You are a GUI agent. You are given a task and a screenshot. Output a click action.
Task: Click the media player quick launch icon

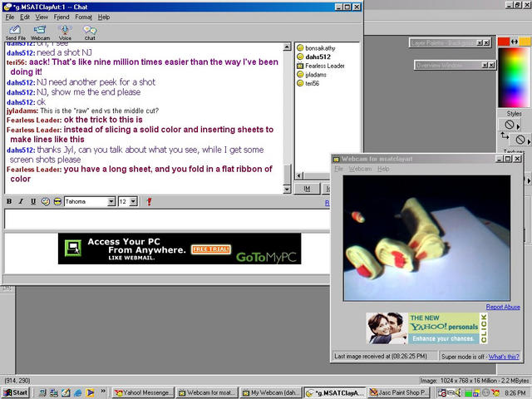click(90, 392)
